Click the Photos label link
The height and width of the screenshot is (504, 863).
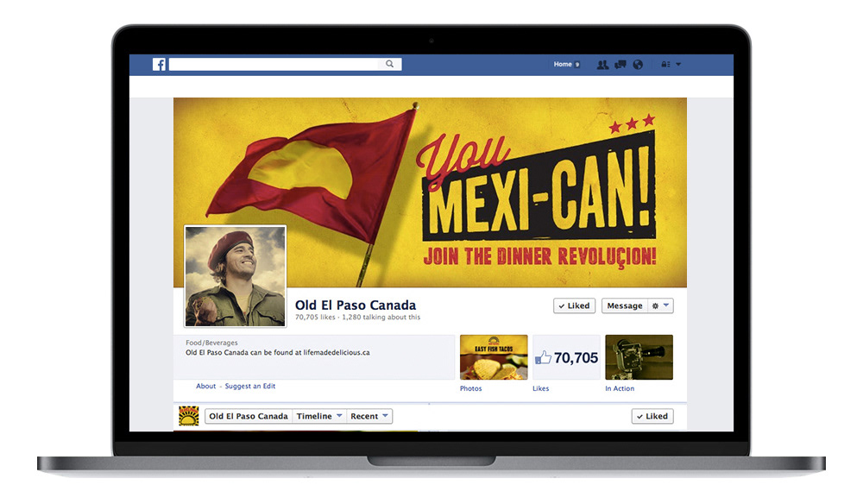470,388
